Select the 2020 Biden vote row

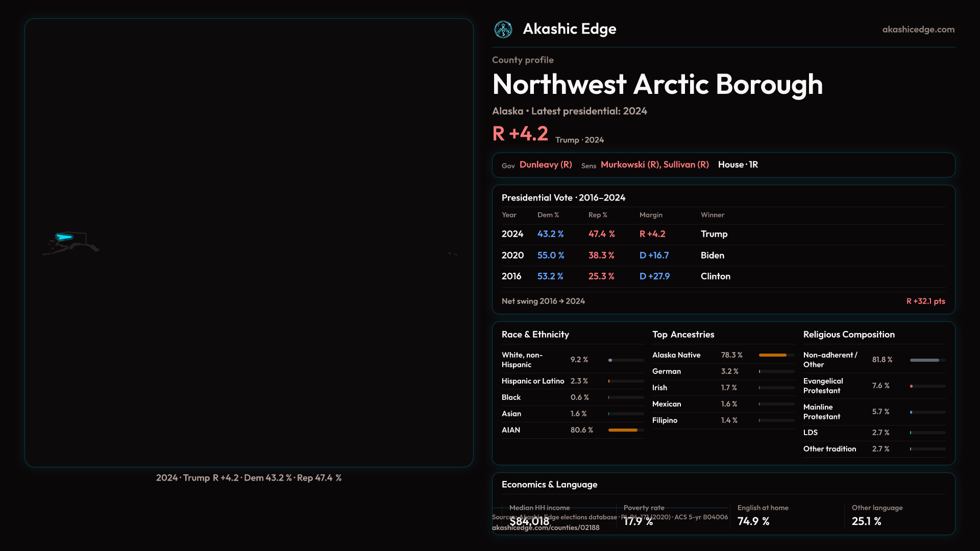tap(723, 256)
